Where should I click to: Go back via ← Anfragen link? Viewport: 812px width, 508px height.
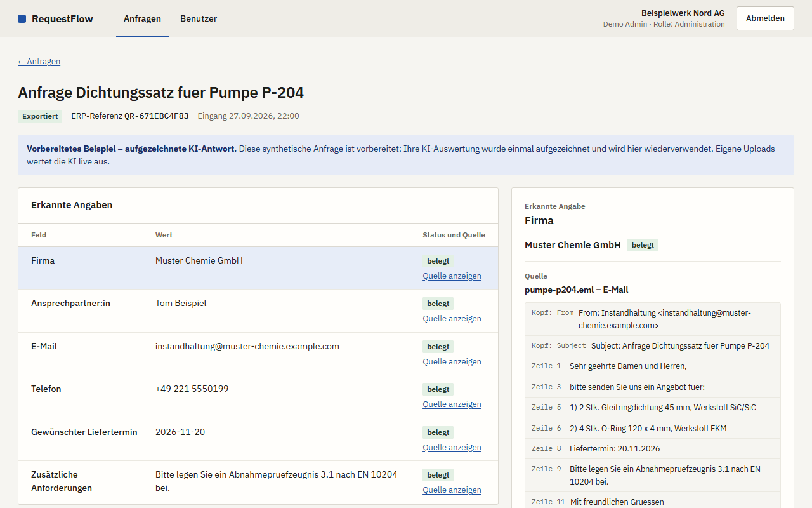pyautogui.click(x=39, y=61)
